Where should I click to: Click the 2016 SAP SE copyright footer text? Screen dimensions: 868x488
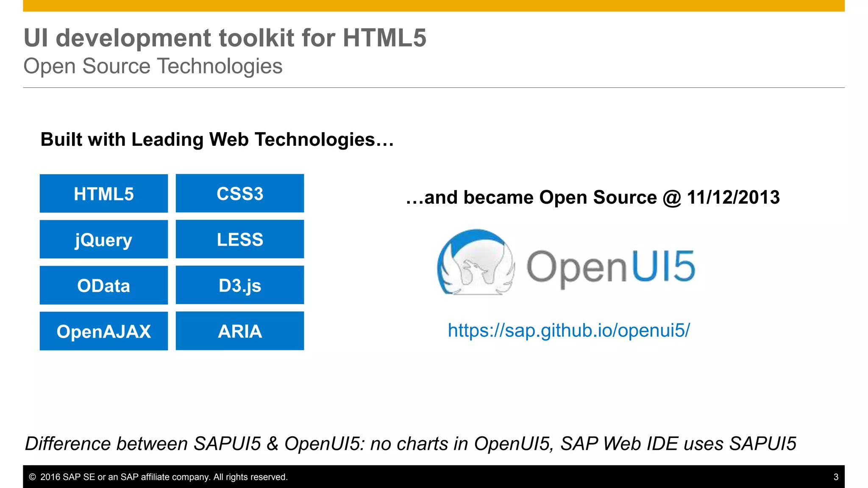158,477
